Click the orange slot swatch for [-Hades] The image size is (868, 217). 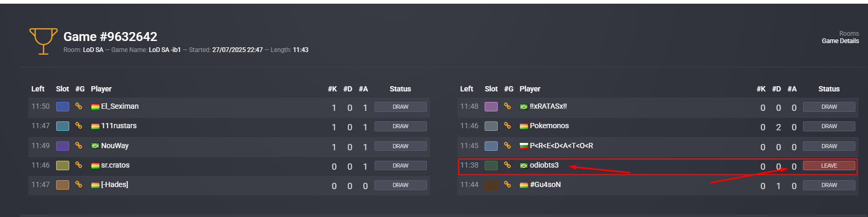tap(62, 185)
